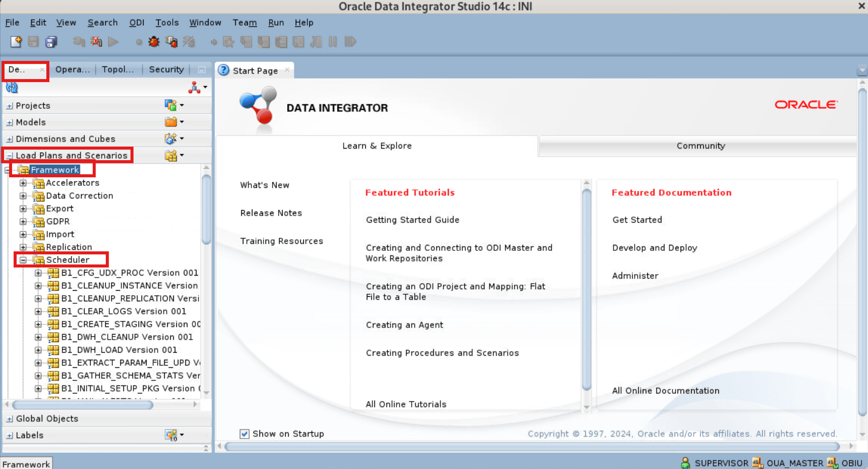
Task: Collapse the Load Plans and Scenarios section
Action: coord(10,155)
